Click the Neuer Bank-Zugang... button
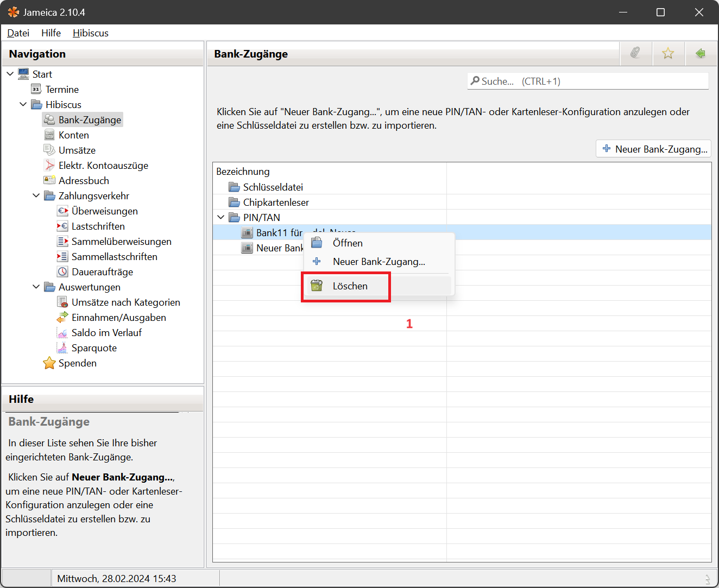The width and height of the screenshot is (719, 588). tap(654, 149)
